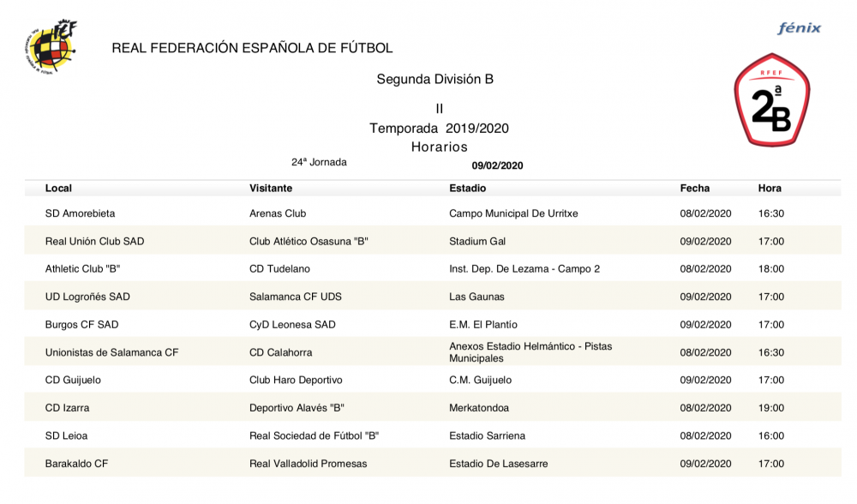
Task: Select Club Haro Deportivo visitor entry
Action: (296, 381)
